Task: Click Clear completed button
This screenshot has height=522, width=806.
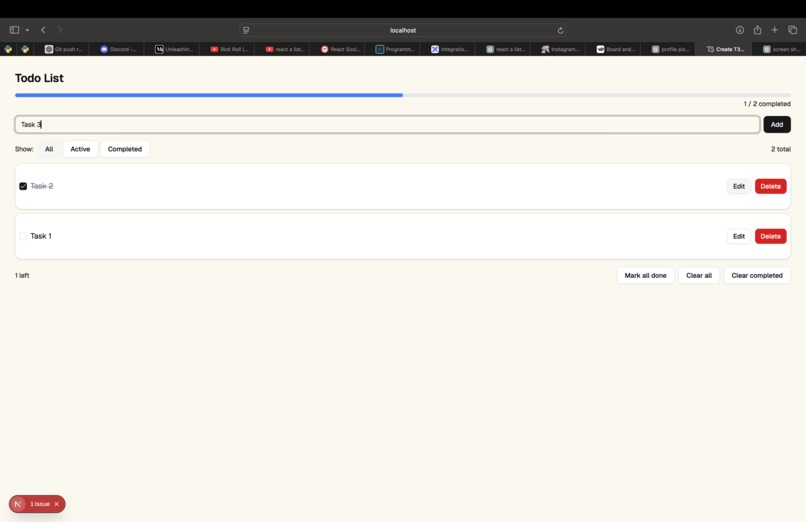Action: (x=757, y=275)
